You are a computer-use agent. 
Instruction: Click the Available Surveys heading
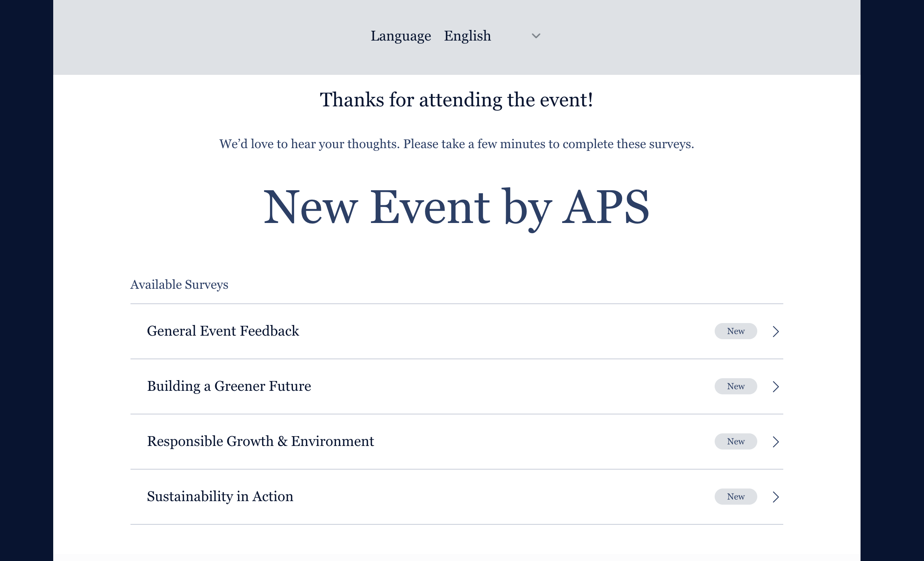pos(179,284)
